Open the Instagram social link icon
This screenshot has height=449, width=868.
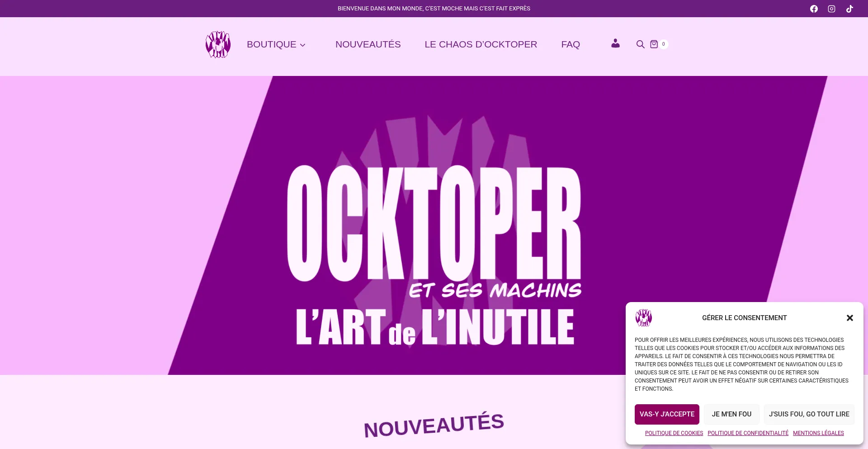[831, 9]
